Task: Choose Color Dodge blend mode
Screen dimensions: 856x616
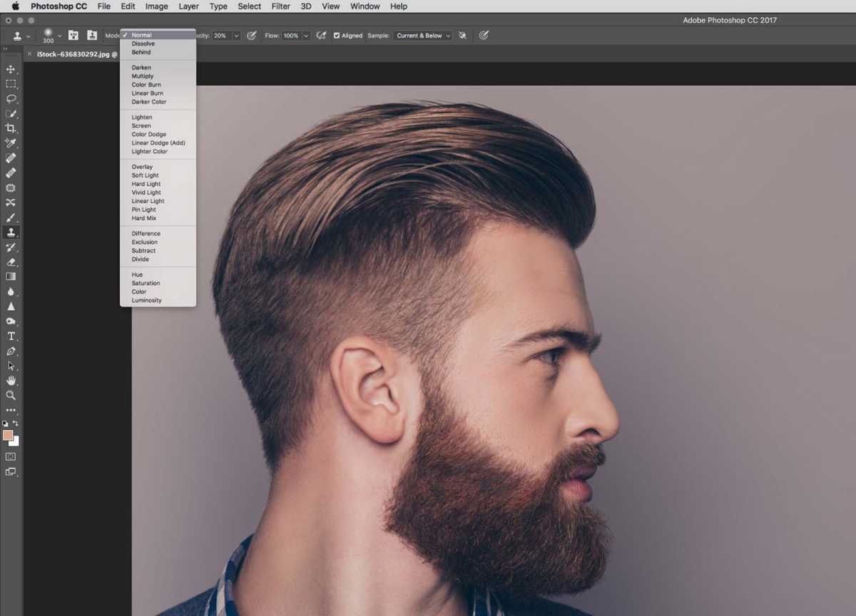Action: [x=158, y=134]
